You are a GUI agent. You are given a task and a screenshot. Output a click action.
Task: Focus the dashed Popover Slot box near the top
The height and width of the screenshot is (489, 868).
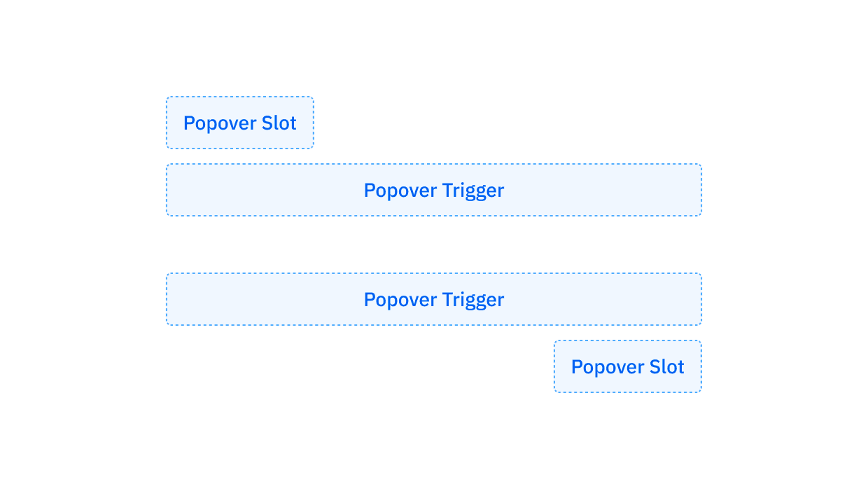pos(239,123)
